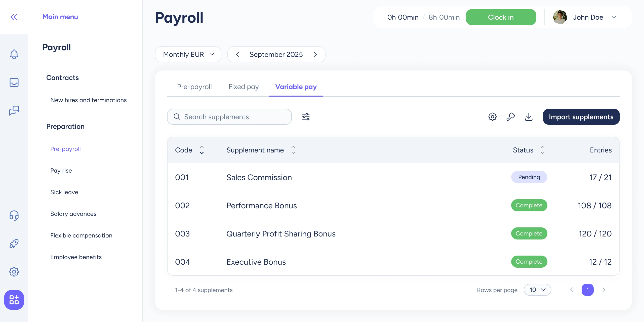This screenshot has height=322, width=644.
Task: Open filter sliders next to search
Action: coord(306,117)
